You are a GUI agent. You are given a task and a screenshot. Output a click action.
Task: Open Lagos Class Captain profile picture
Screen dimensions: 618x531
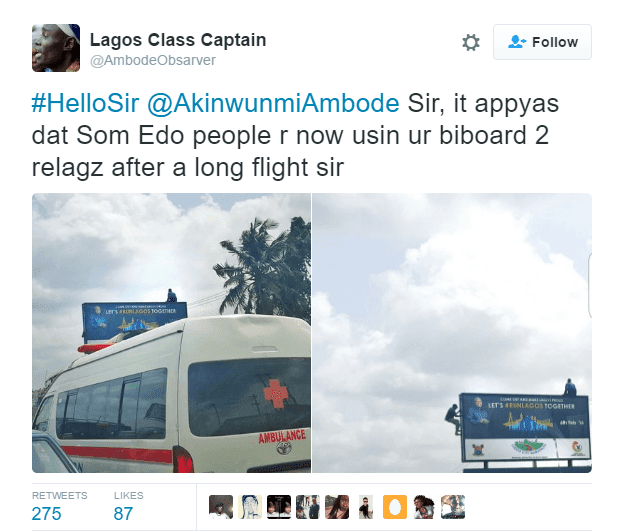point(56,48)
